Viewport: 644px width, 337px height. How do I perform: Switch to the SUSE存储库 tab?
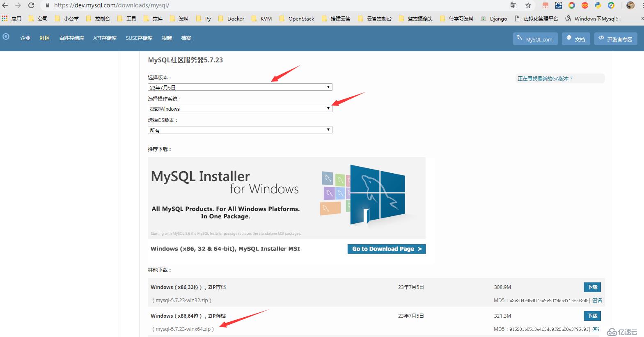point(139,38)
